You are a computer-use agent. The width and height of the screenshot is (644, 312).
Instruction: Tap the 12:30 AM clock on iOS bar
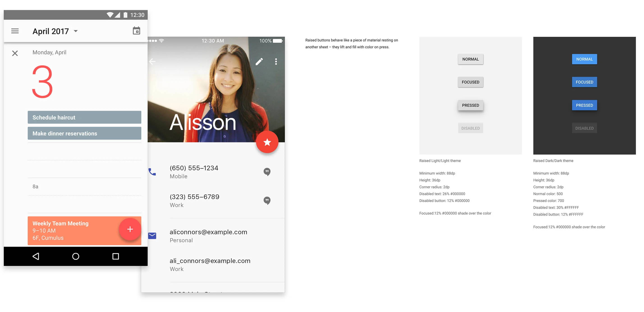point(213,41)
